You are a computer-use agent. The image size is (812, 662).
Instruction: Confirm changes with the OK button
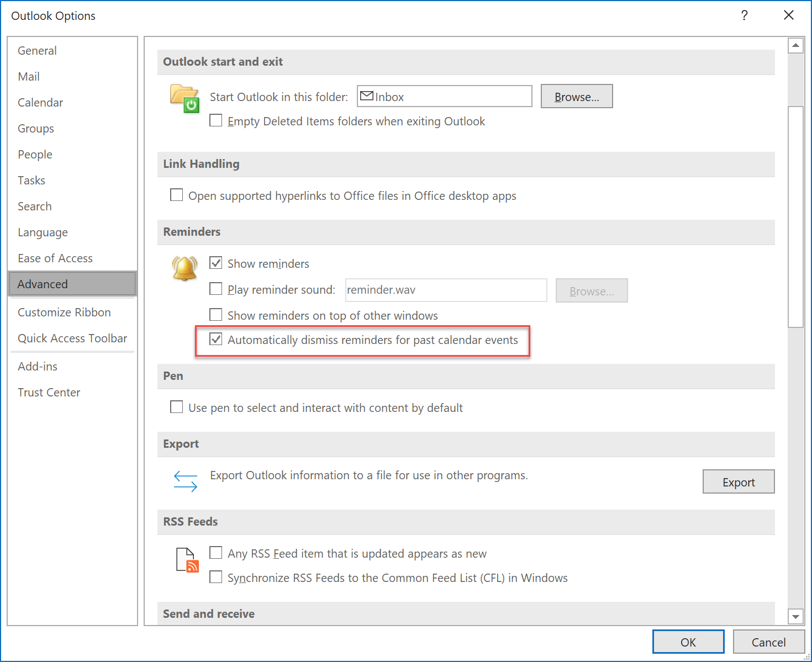click(x=688, y=642)
